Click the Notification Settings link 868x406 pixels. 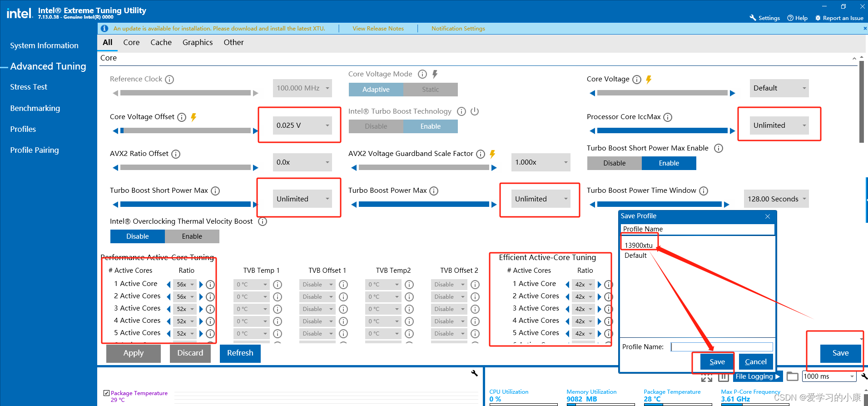[x=458, y=29]
